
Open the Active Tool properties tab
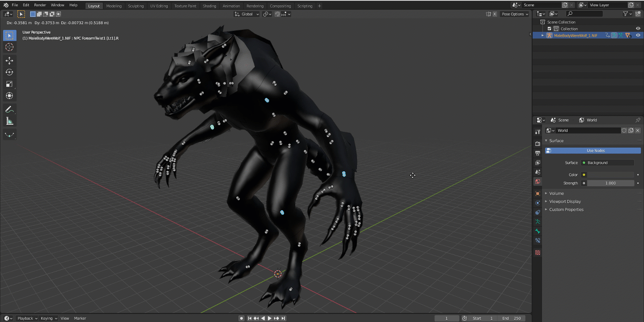[538, 132]
